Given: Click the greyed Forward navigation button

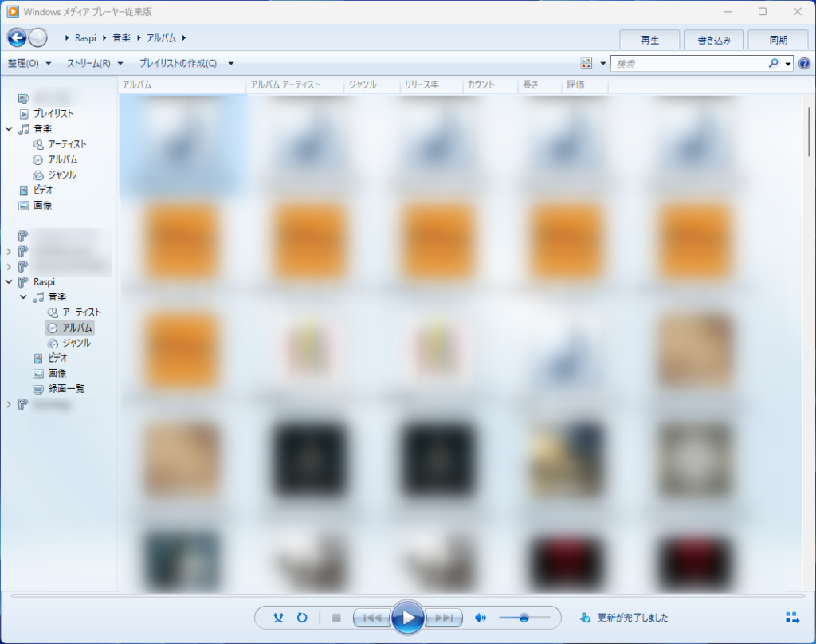Looking at the screenshot, I should [x=38, y=37].
